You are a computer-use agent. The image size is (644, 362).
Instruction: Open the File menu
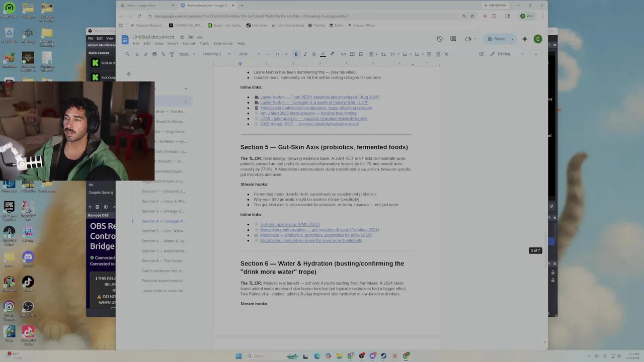pyautogui.click(x=136, y=44)
